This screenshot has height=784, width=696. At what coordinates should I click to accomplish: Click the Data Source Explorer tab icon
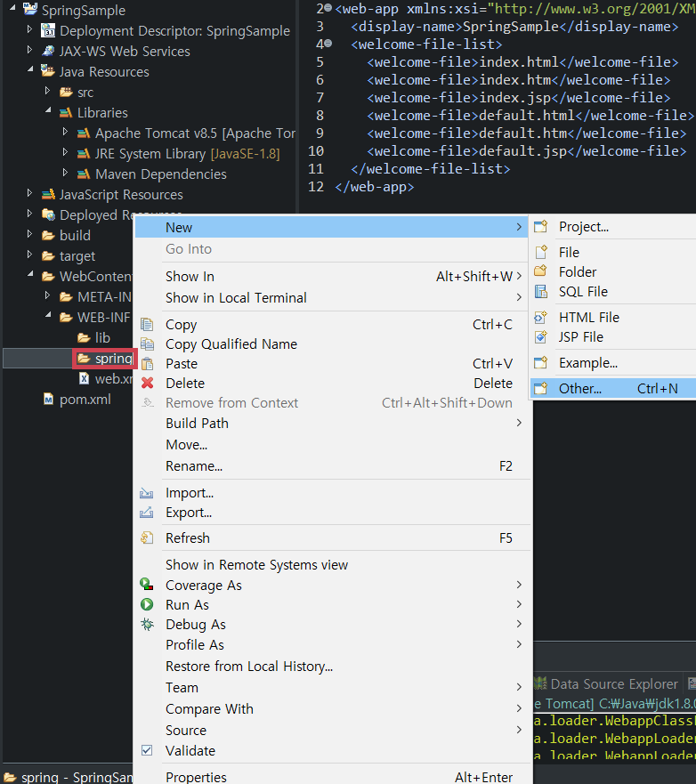(540, 683)
